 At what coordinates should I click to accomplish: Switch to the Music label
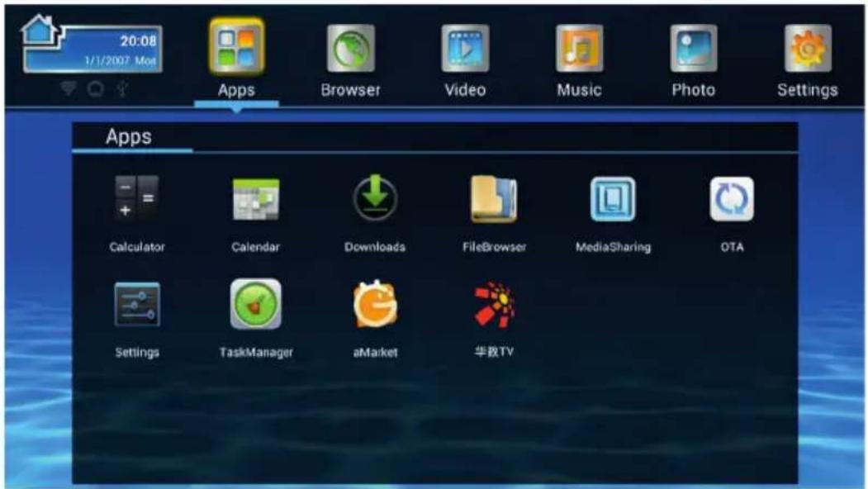click(579, 90)
